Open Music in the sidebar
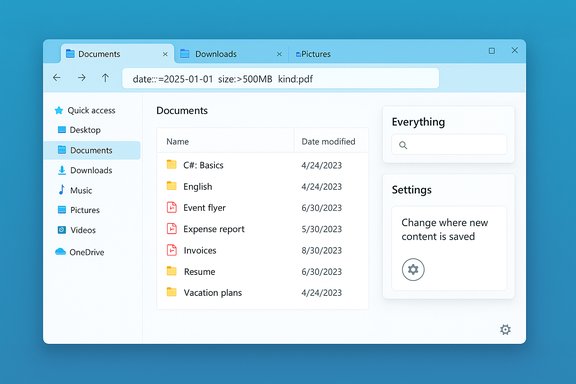The height and width of the screenshot is (384, 576). click(x=81, y=190)
